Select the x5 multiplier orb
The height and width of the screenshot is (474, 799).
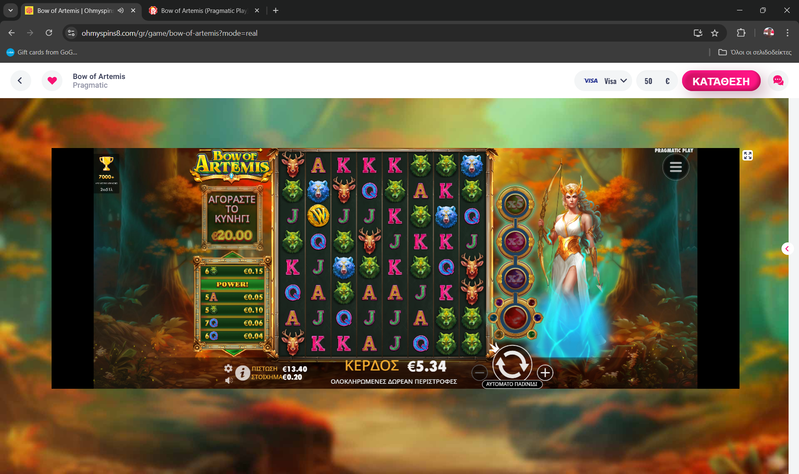[x=515, y=204]
